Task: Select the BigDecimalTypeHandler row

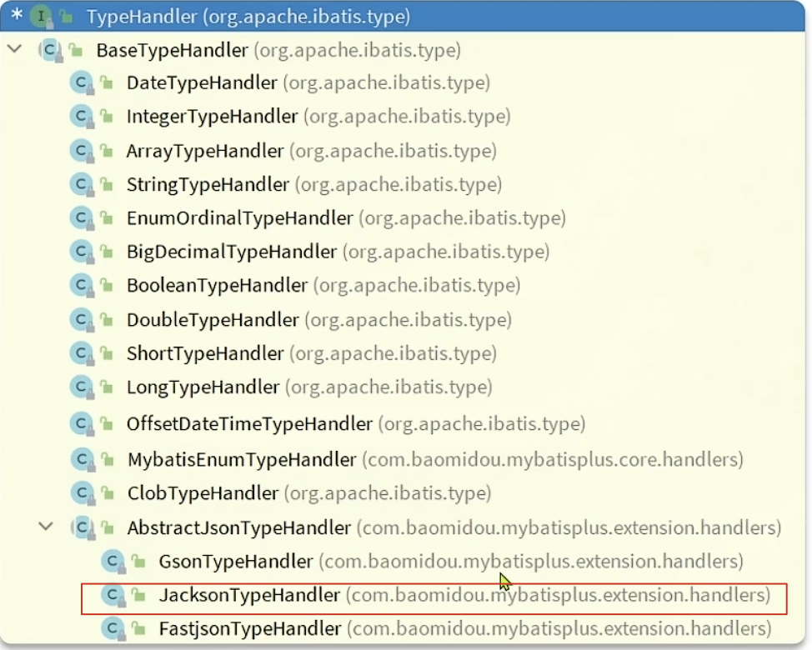Action: (x=403, y=252)
